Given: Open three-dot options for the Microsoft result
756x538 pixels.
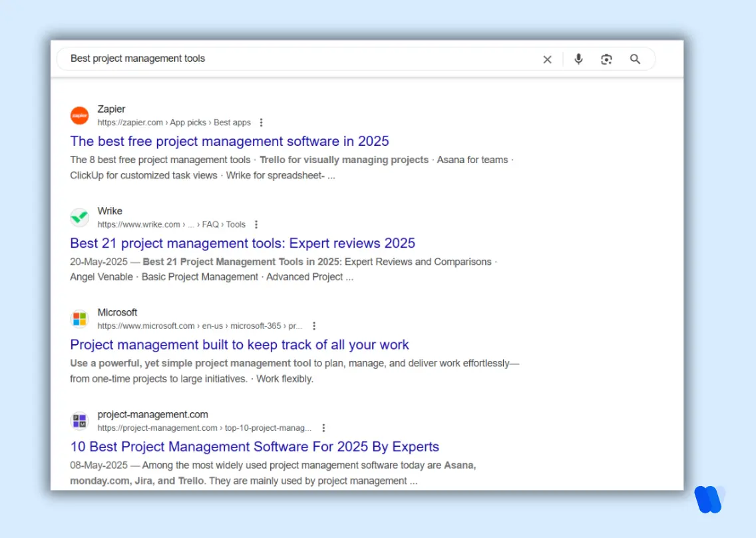Looking at the screenshot, I should click(314, 326).
